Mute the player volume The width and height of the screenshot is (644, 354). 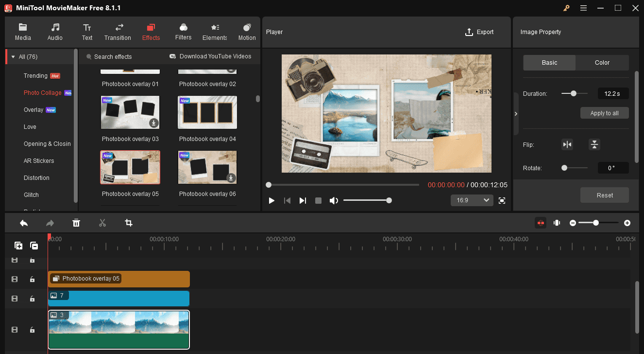coord(334,200)
